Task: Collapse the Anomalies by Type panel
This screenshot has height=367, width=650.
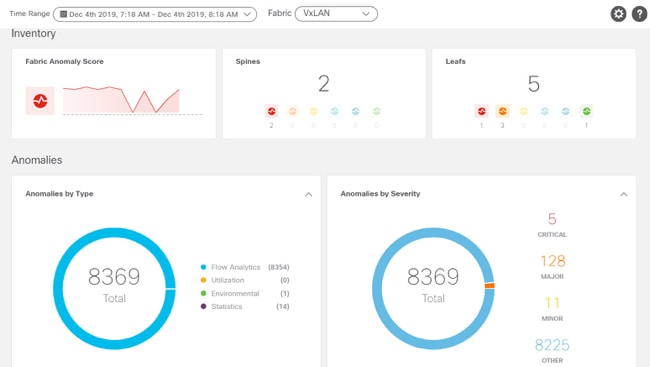Action: pyautogui.click(x=308, y=194)
